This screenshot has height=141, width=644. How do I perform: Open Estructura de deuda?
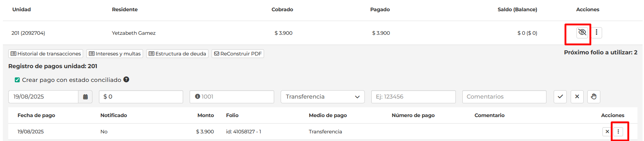pos(177,54)
